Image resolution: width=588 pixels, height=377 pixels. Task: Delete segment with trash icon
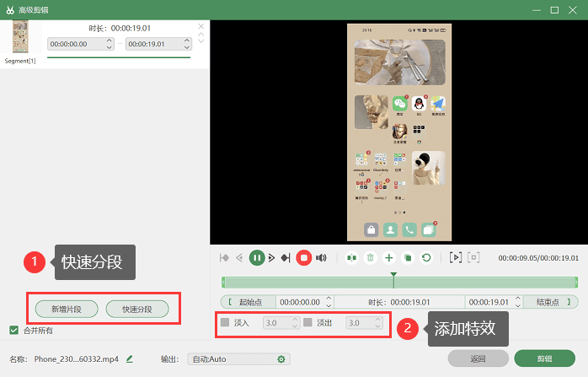[x=371, y=258]
